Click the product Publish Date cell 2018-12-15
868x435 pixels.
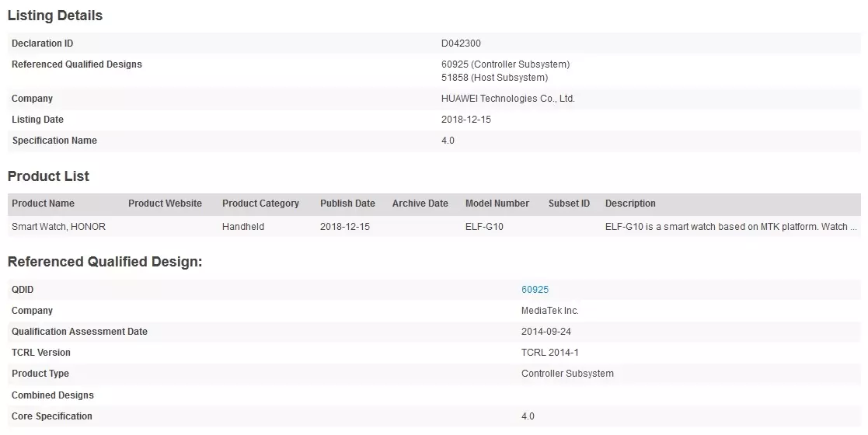[345, 226]
